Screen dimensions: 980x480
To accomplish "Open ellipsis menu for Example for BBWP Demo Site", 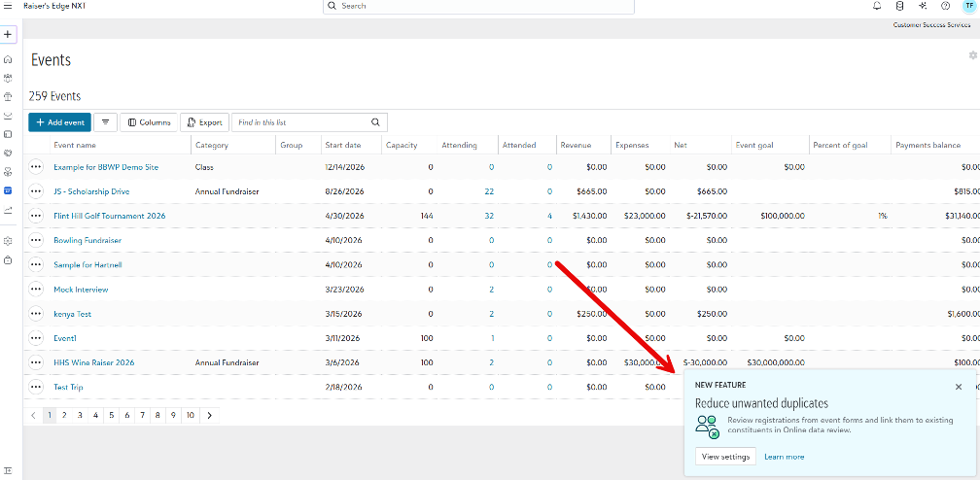I will 36,167.
